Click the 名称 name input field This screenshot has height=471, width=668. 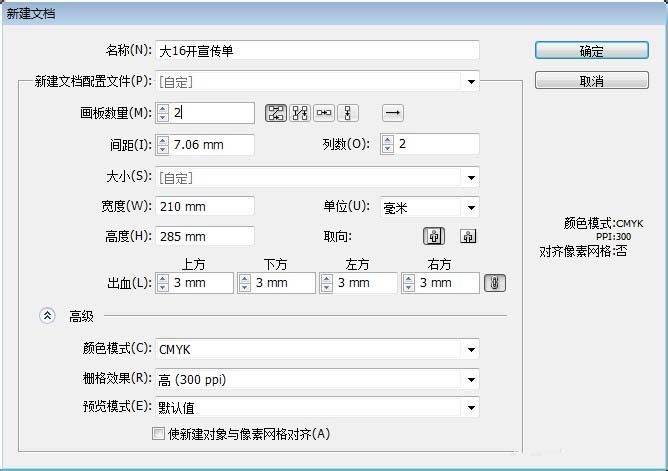[x=317, y=51]
